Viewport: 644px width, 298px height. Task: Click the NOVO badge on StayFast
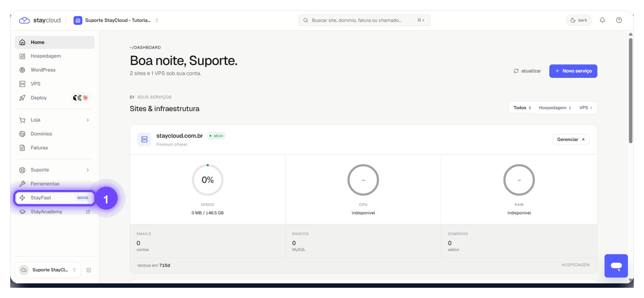click(83, 198)
